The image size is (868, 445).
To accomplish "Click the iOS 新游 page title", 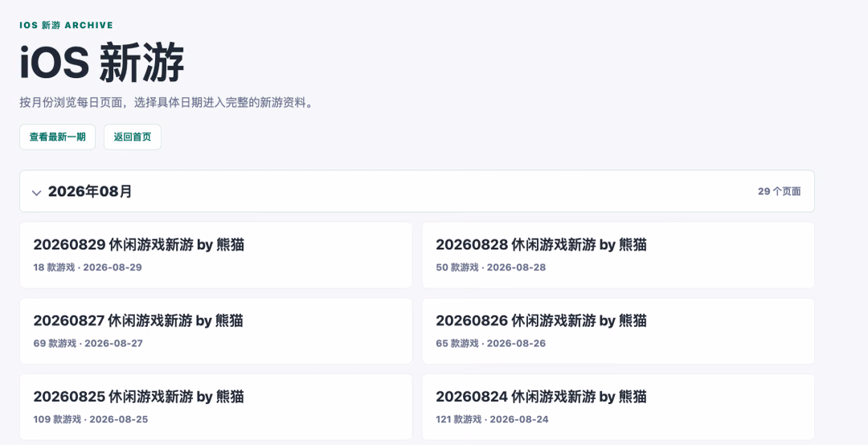I will click(x=102, y=63).
